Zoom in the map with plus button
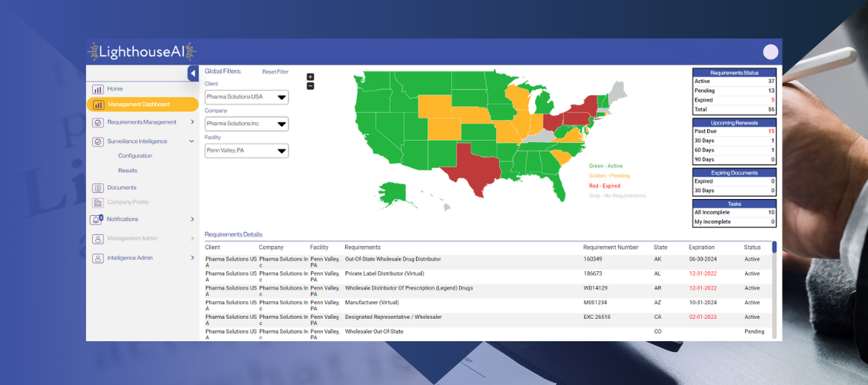The image size is (868, 385). click(x=310, y=77)
